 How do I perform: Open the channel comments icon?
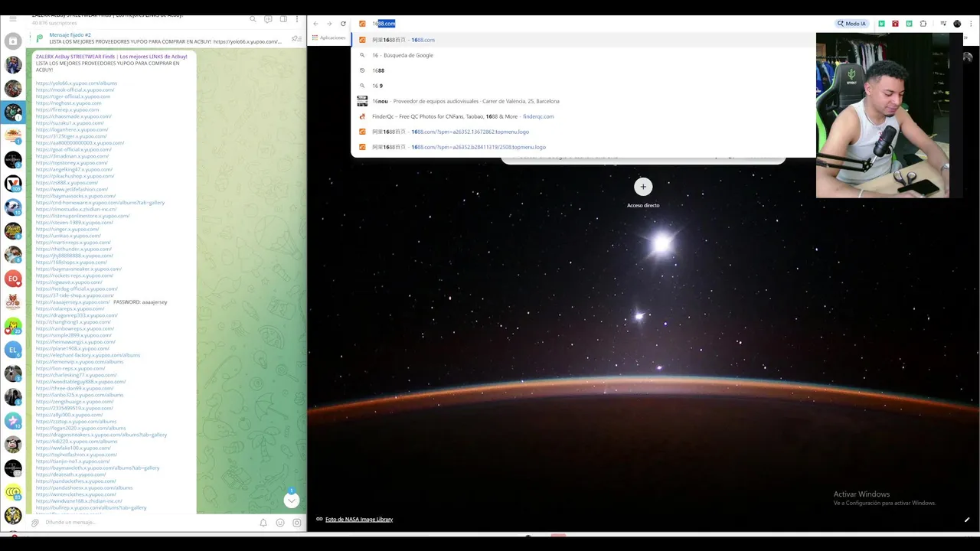coord(268,18)
